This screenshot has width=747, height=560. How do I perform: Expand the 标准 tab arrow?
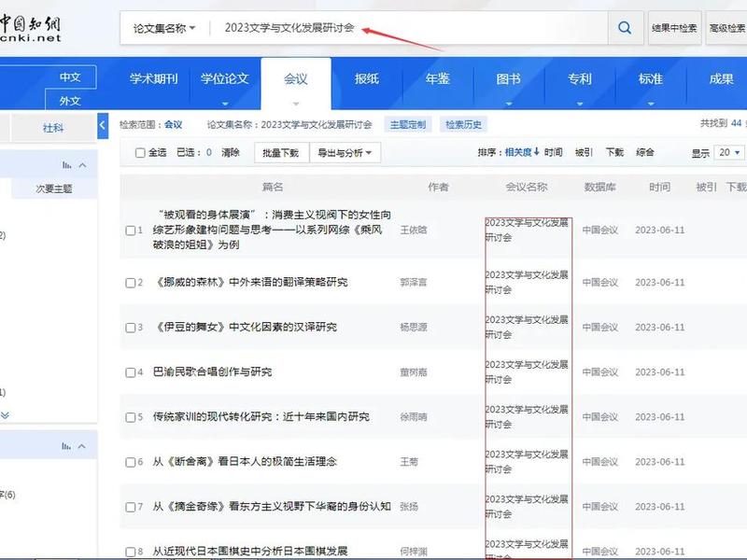coord(651,104)
